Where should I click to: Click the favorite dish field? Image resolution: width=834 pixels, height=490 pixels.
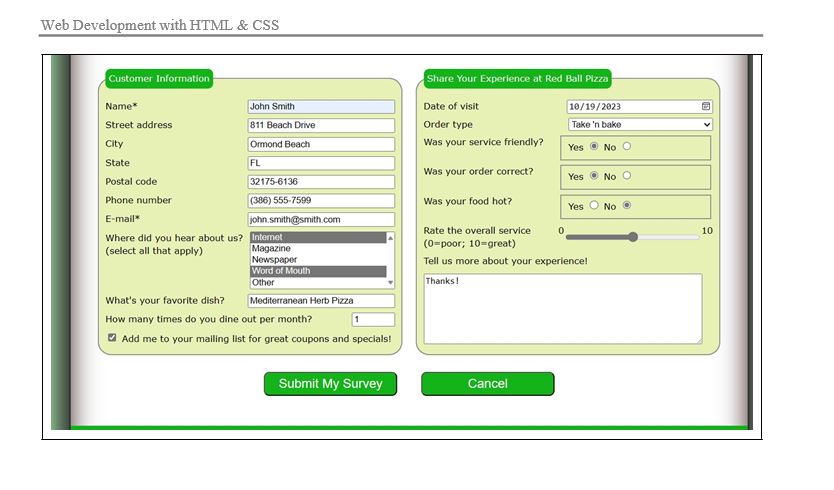321,301
